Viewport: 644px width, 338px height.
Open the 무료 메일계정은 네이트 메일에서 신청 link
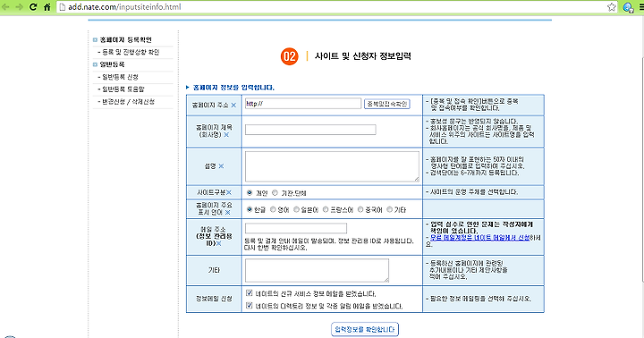pos(479,237)
